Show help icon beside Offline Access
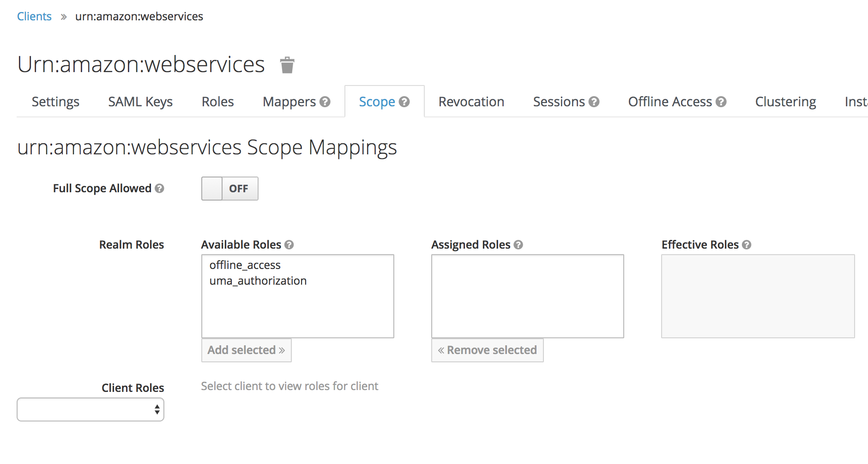This screenshot has height=464, width=868. coord(721,102)
